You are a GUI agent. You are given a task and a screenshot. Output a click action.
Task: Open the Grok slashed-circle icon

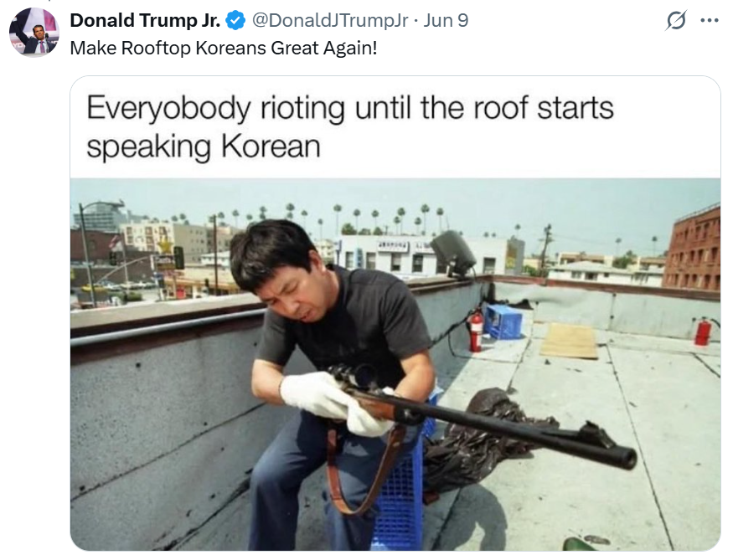(x=675, y=21)
